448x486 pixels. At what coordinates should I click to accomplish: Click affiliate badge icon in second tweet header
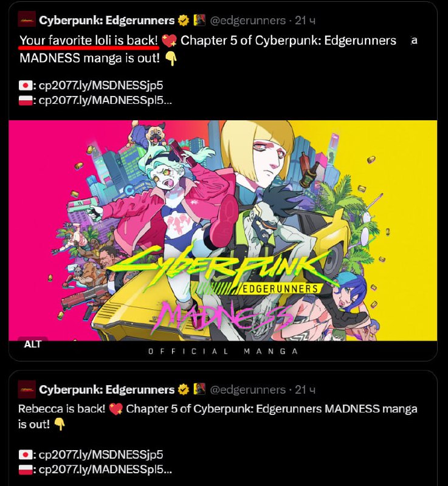(199, 389)
